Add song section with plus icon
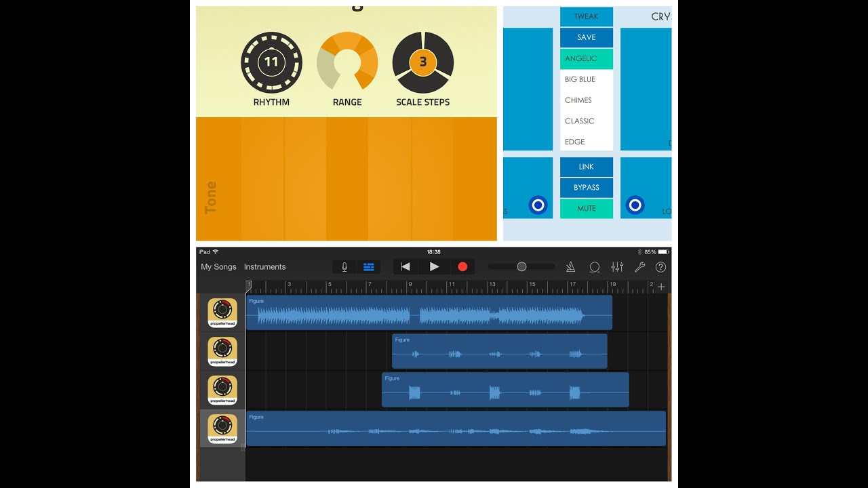The image size is (868, 488). coord(661,287)
